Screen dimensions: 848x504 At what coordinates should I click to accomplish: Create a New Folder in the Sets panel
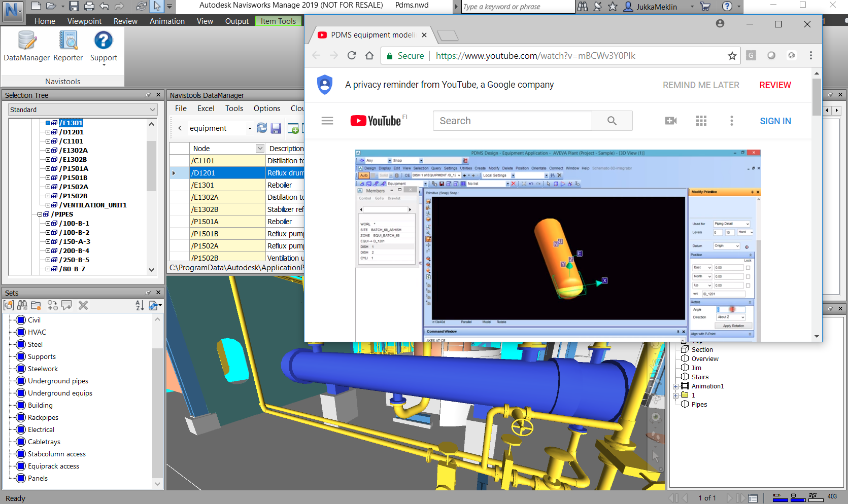tap(36, 305)
